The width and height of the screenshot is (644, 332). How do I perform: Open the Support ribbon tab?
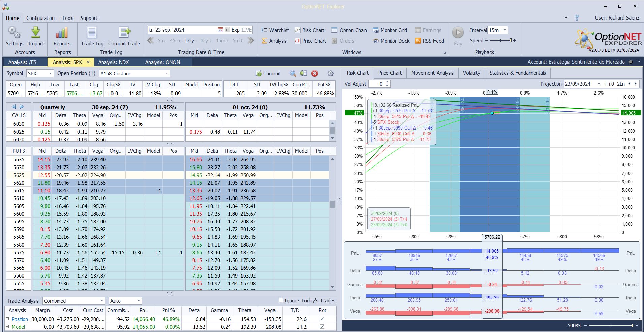(x=89, y=18)
